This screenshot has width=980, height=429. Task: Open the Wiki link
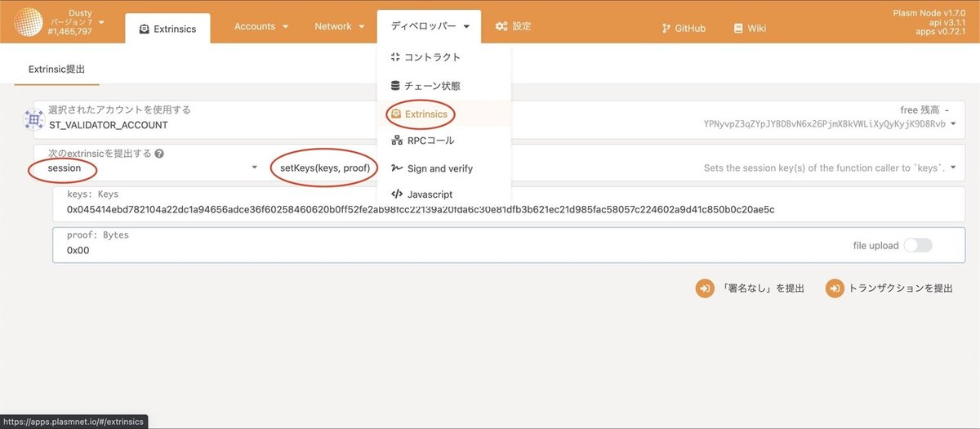tap(750, 28)
